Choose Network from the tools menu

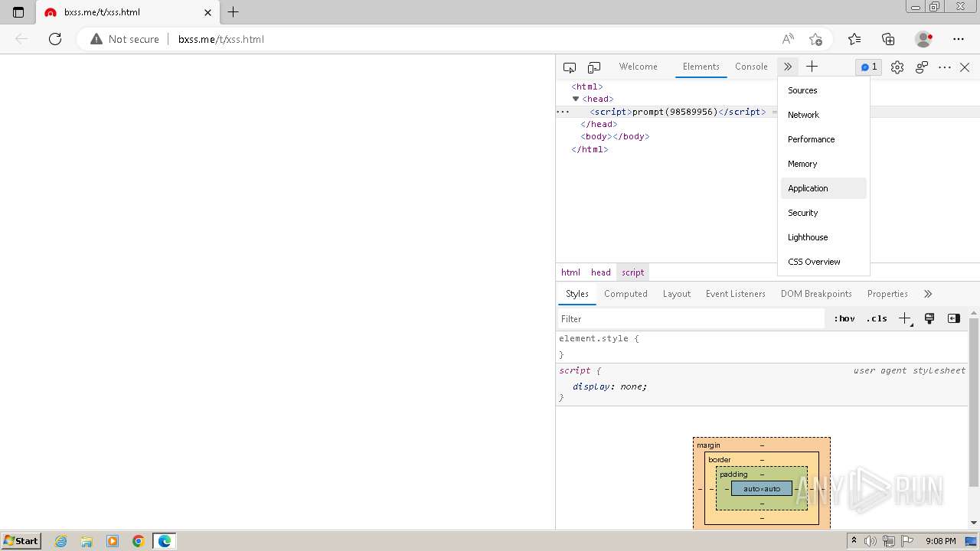coord(824,115)
